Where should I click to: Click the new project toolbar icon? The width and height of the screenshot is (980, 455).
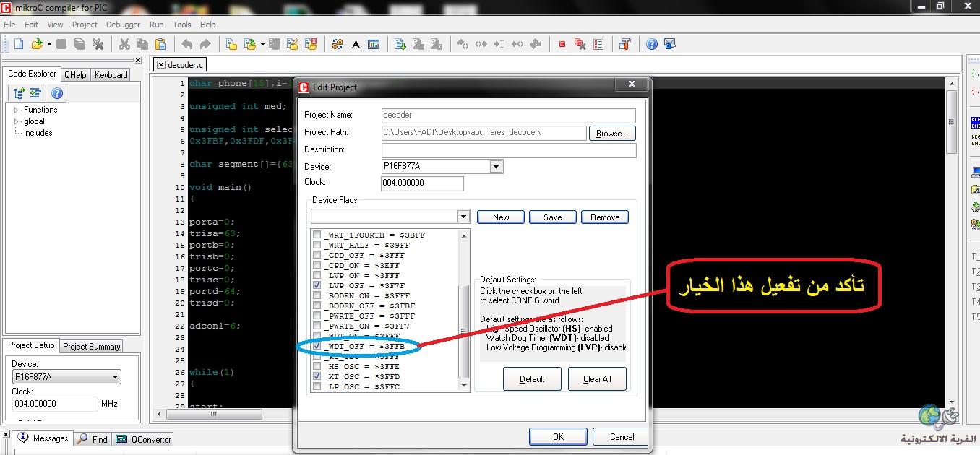click(231, 44)
